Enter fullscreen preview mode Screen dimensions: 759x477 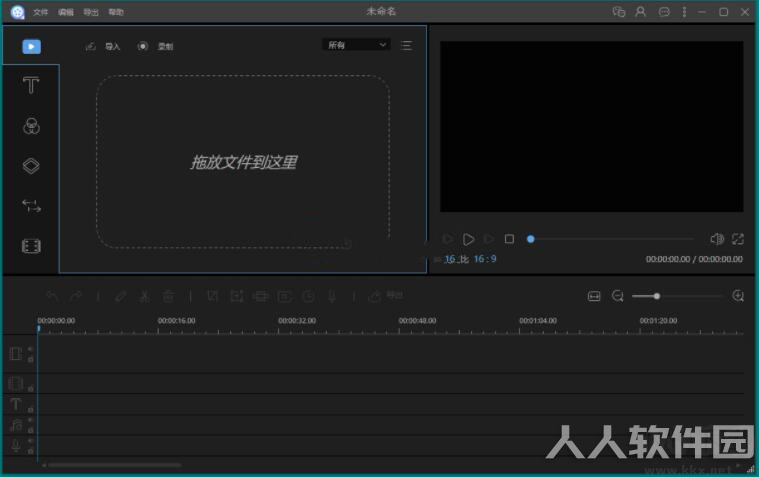(738, 239)
